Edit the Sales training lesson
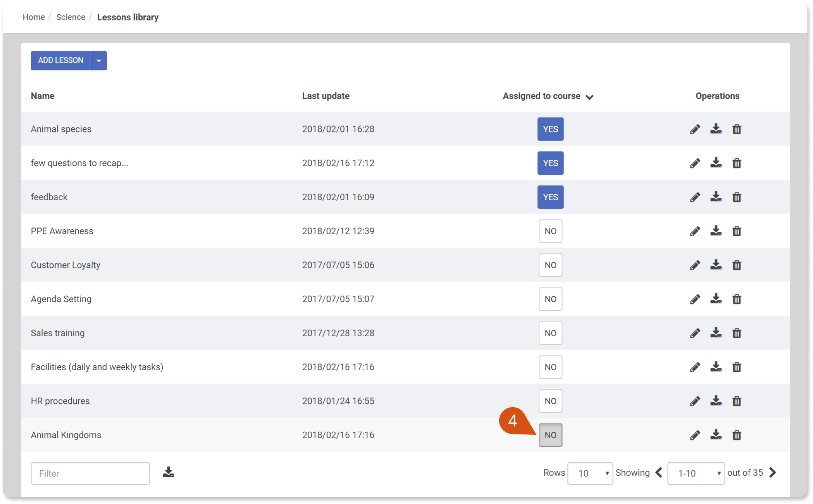 (x=695, y=333)
